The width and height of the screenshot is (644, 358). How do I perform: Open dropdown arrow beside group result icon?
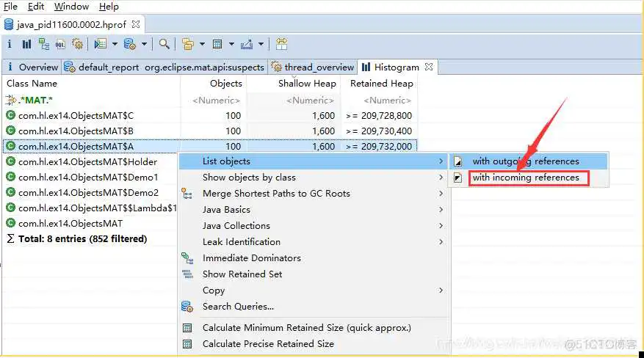(202, 44)
